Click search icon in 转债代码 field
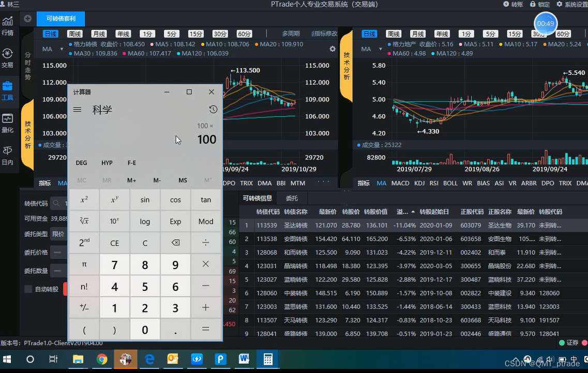The width and height of the screenshot is (588, 373). coord(56,204)
